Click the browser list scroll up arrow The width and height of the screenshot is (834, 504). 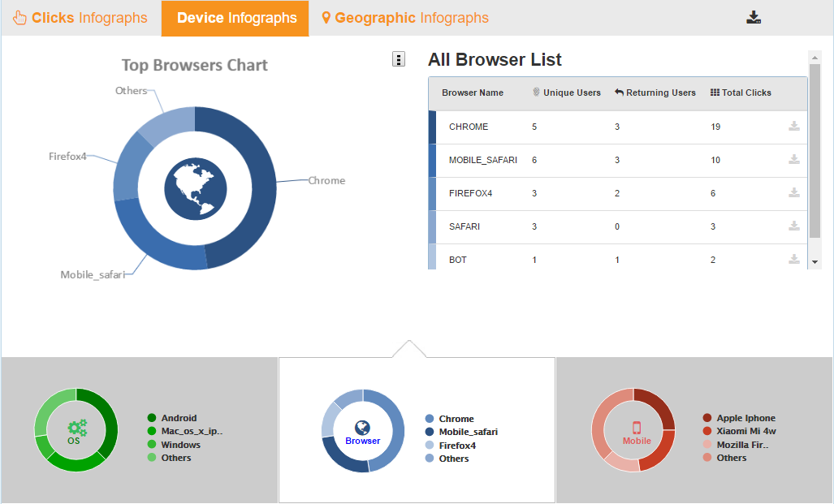[815, 57]
